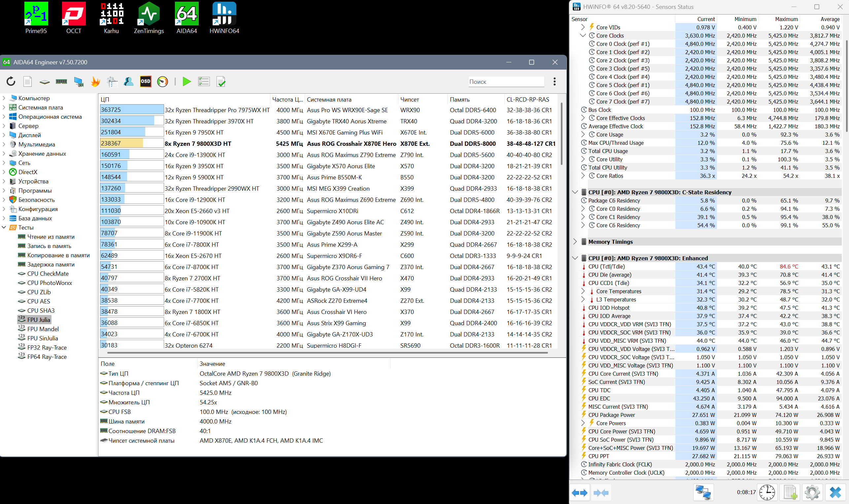This screenshot has width=849, height=504.
Task: Open the OSD panel icon
Action: pos(146,81)
